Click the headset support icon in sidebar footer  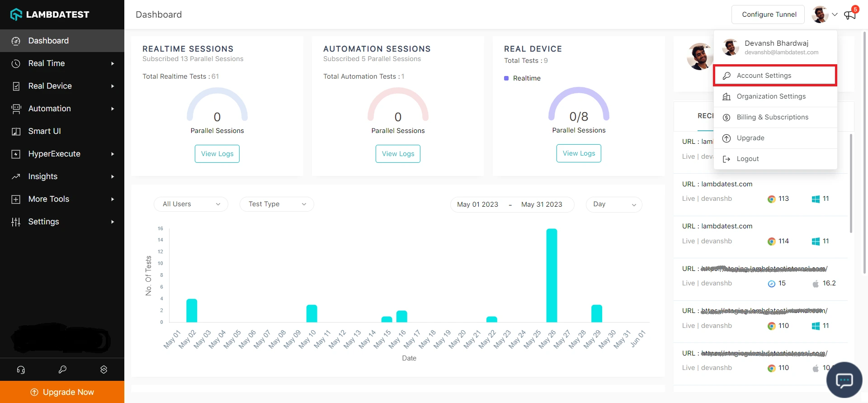[x=21, y=370]
